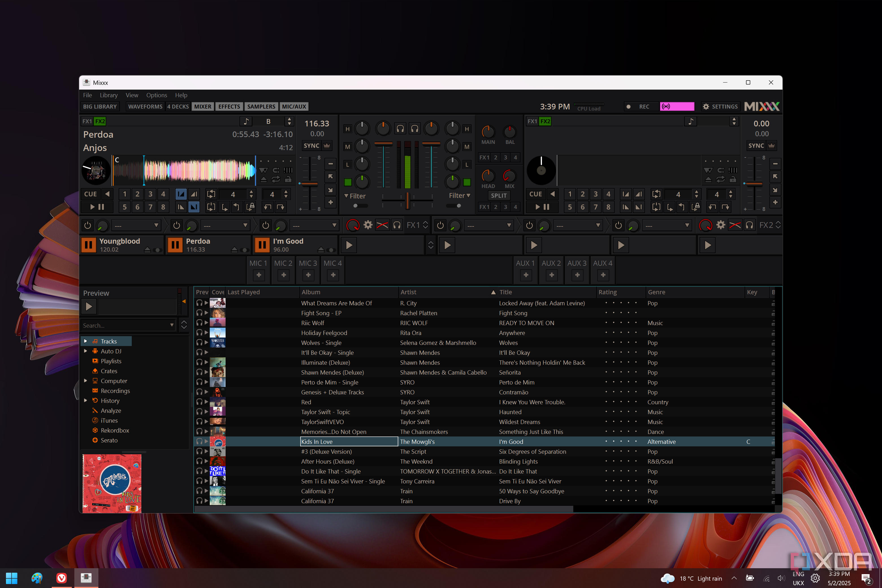Click the highlighted loop-in marker on left deck
The height and width of the screenshot is (588, 882).
[181, 194]
